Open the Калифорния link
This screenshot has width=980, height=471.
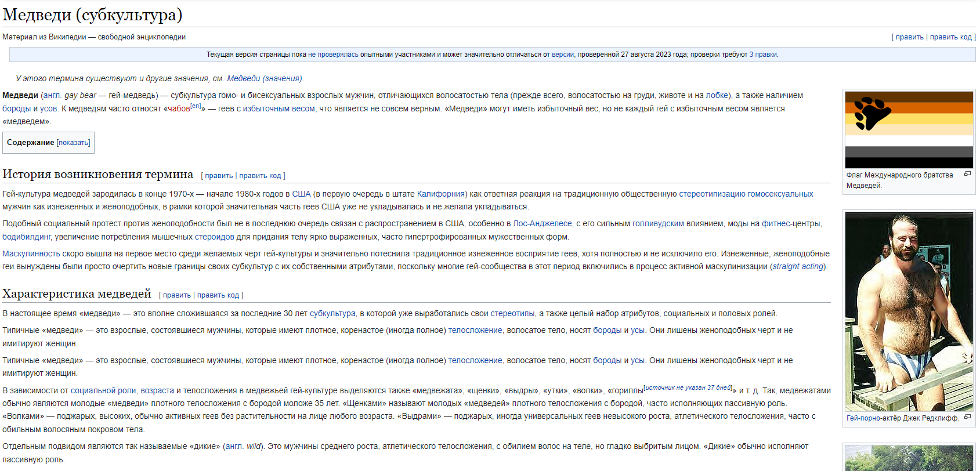pyautogui.click(x=441, y=194)
